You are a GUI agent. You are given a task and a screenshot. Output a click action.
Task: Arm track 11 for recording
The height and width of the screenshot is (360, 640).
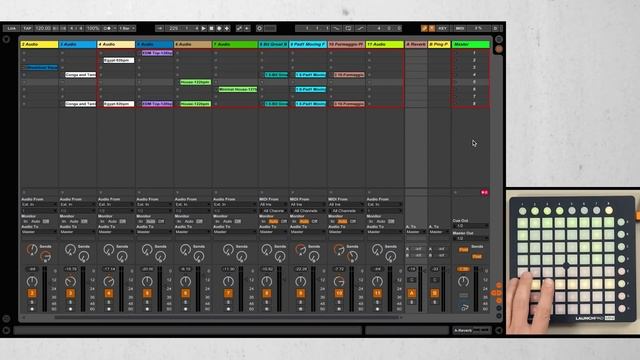pos(377,309)
